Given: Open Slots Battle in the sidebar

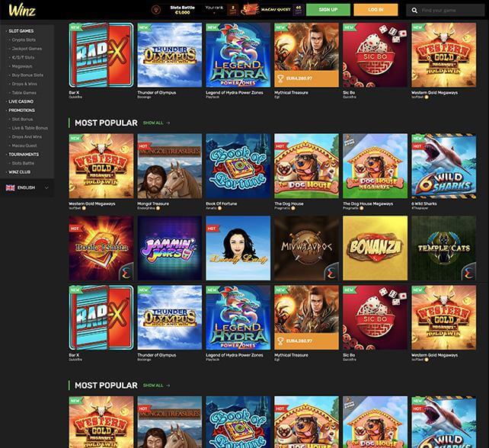Looking at the screenshot, I should [23, 163].
